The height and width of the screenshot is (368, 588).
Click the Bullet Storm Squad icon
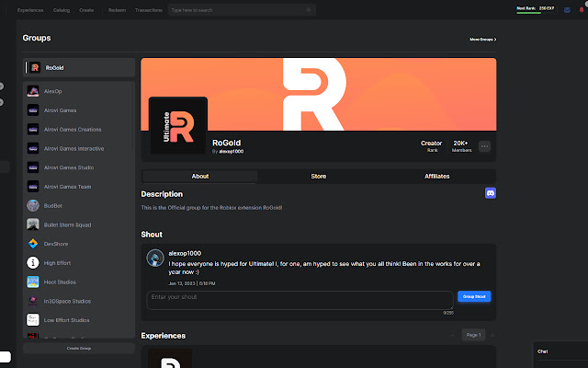click(33, 224)
